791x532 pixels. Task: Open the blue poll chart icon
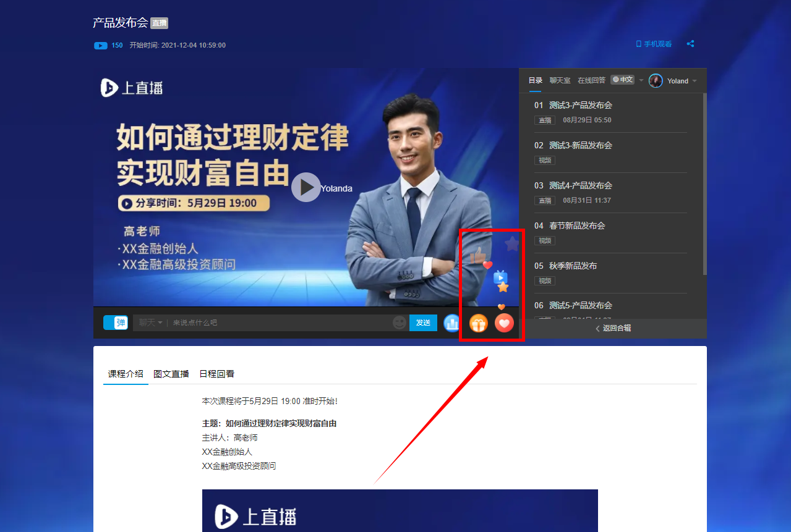[452, 323]
